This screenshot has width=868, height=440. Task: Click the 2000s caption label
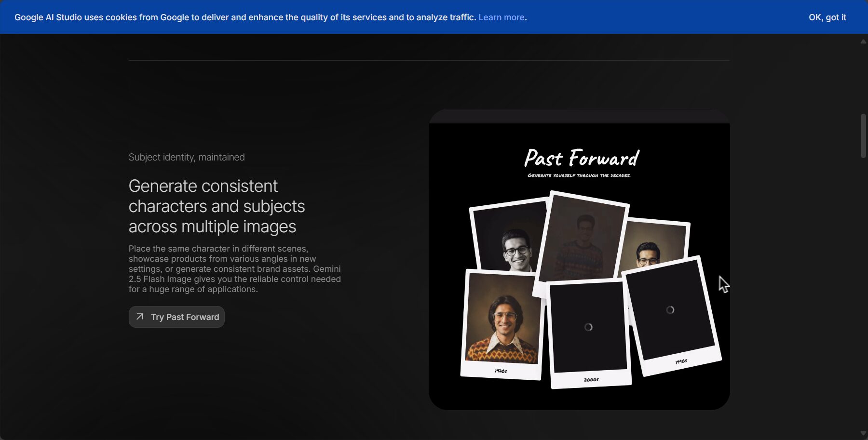click(x=591, y=380)
